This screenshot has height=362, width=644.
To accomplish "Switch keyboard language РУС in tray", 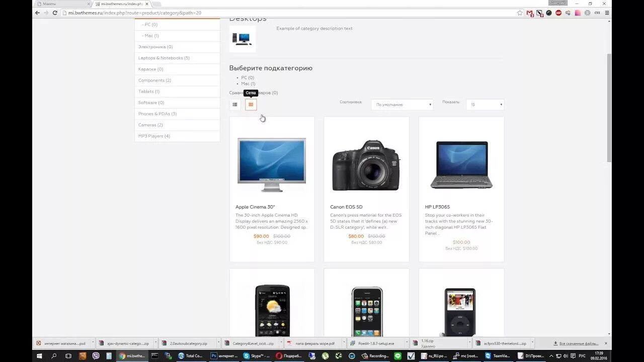I will [x=582, y=356].
